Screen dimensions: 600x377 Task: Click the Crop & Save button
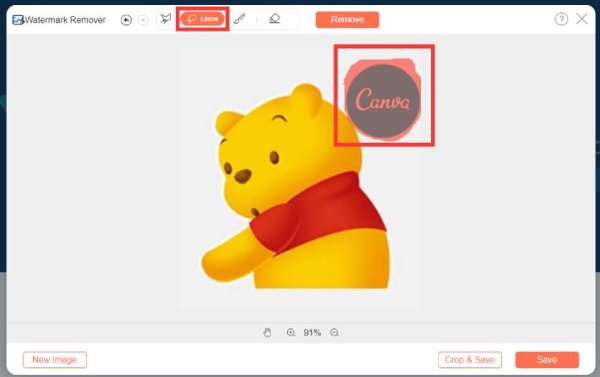click(470, 360)
